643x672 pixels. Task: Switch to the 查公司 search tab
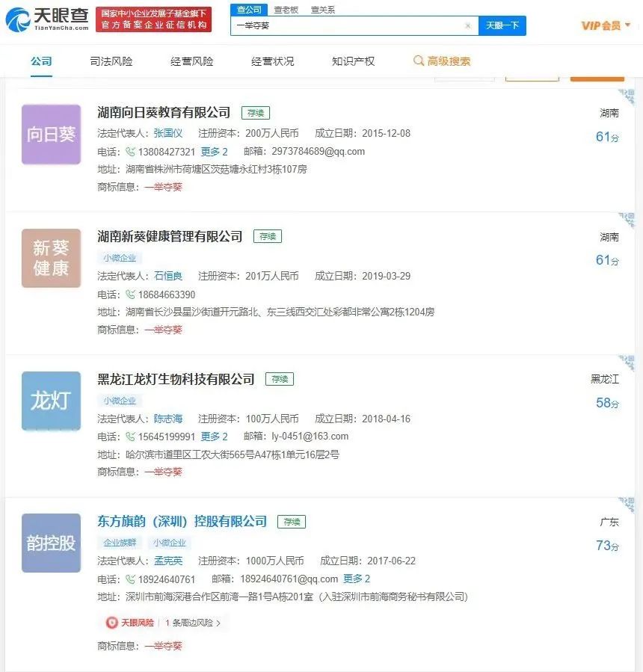coord(249,10)
